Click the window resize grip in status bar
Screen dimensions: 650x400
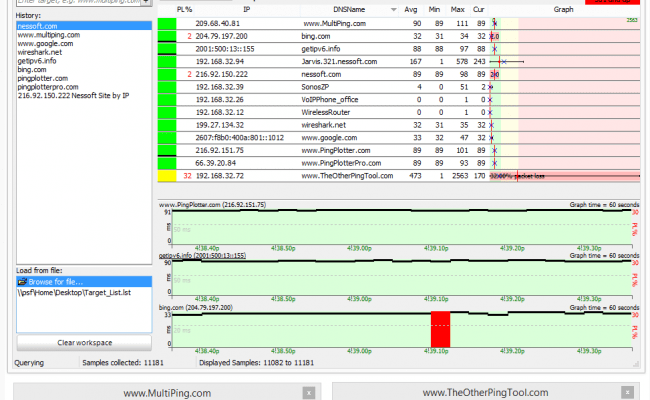636,364
